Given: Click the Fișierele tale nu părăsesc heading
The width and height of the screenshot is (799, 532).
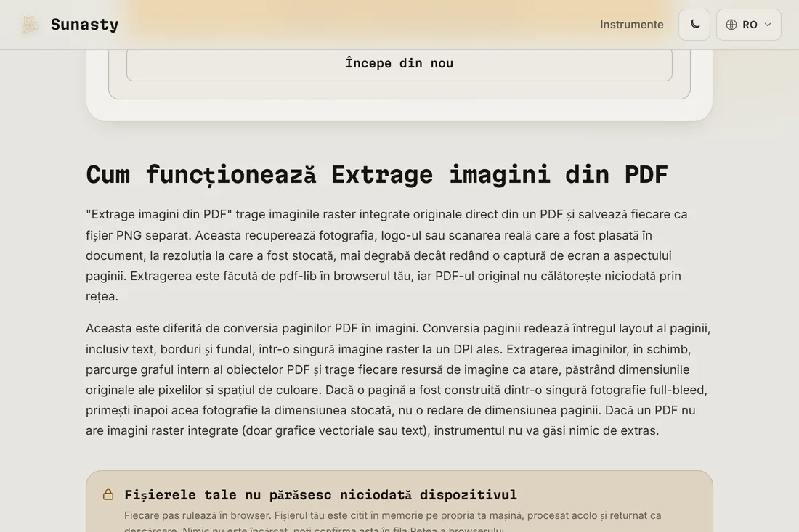Looking at the screenshot, I should click(320, 495).
